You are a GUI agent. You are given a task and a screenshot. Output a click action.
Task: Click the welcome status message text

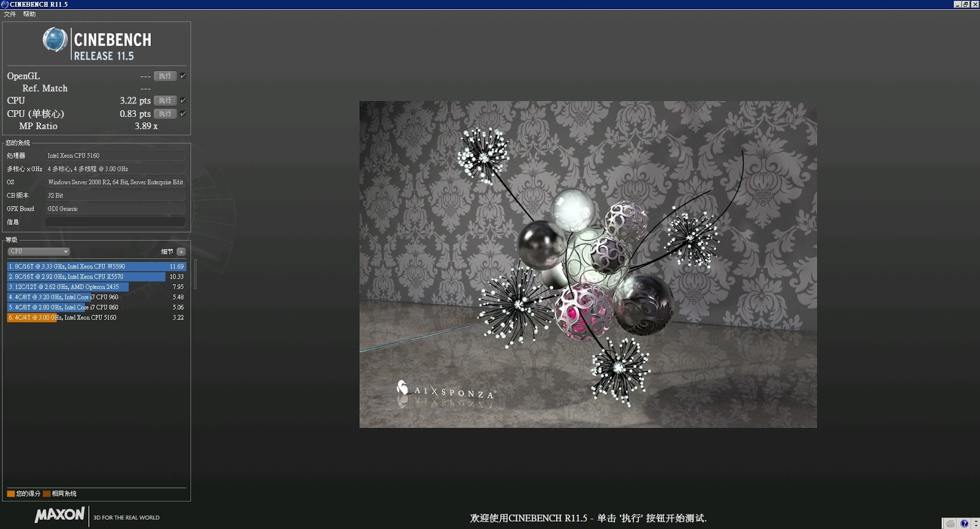[x=588, y=518]
